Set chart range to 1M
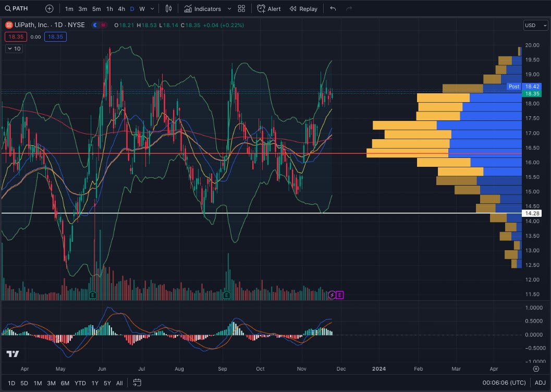This screenshot has width=551, height=392. tap(38, 383)
